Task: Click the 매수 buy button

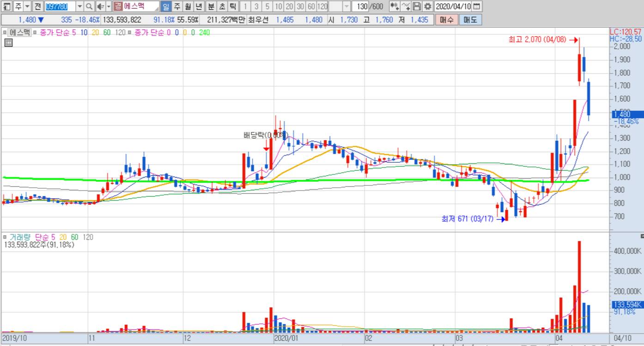Action: 447,20
